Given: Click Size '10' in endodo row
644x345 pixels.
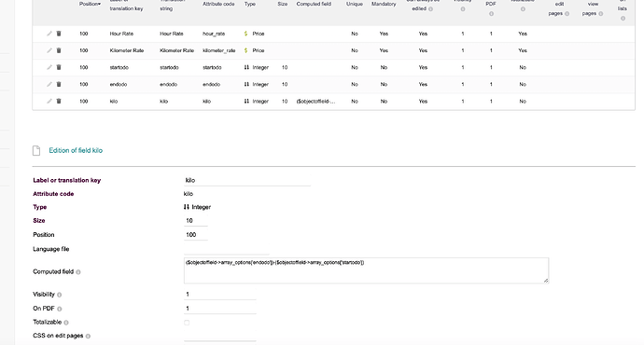Looking at the screenshot, I should tap(285, 84).
